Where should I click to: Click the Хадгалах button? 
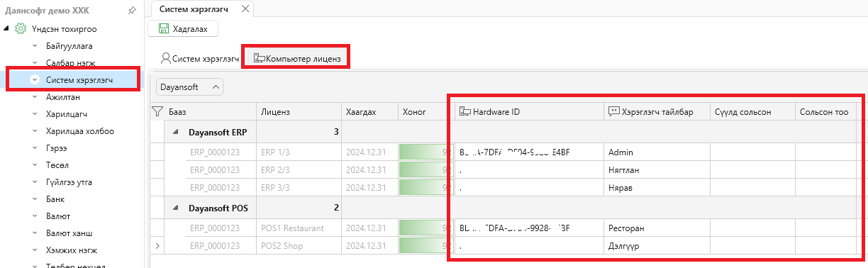coord(182,28)
